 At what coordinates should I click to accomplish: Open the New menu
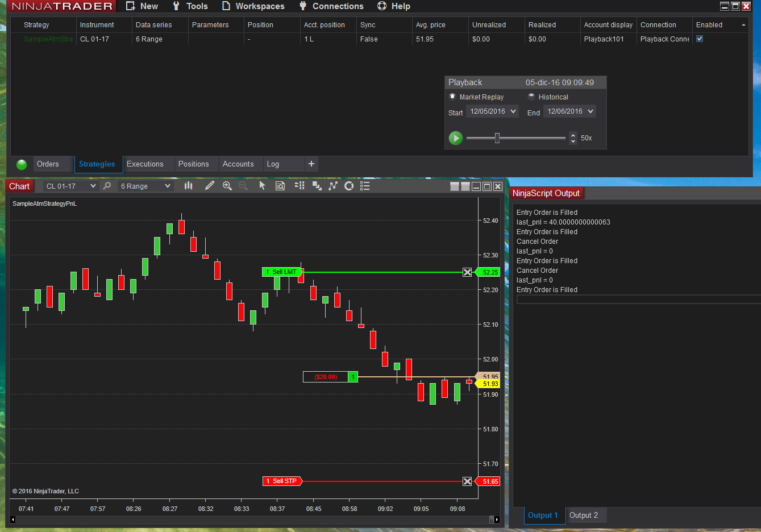pos(142,6)
